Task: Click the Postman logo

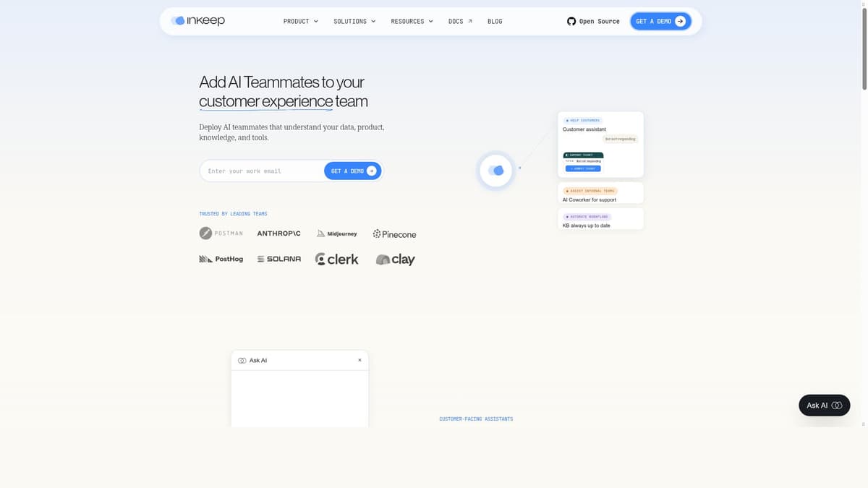Action: (x=221, y=234)
